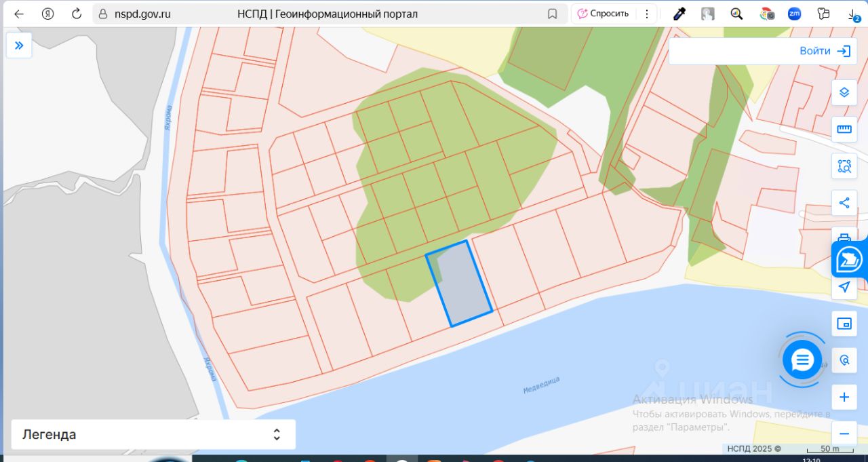Activate the area search tool

tap(844, 166)
